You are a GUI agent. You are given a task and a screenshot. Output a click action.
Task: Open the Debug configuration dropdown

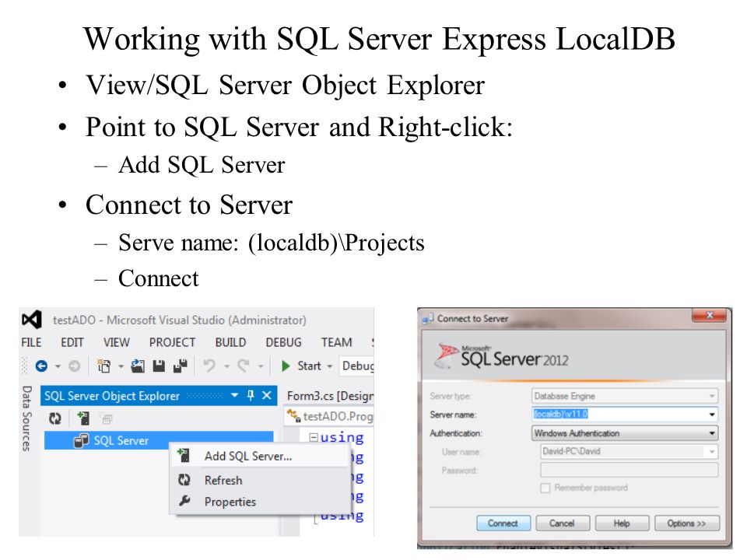tap(357, 366)
